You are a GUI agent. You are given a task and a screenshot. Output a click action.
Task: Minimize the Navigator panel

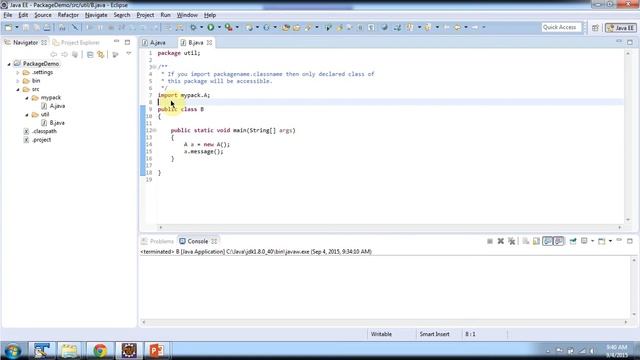coord(117,42)
